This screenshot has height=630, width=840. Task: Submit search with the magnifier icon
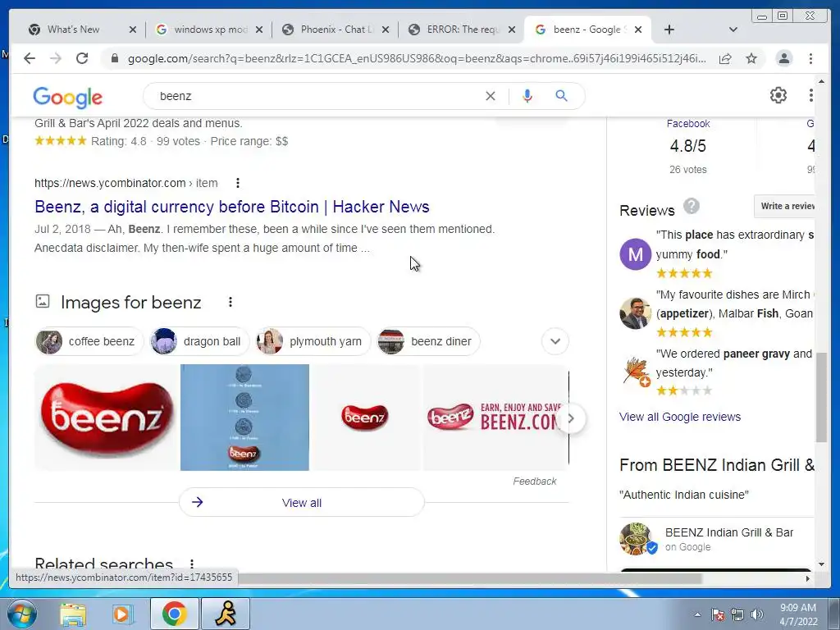click(561, 96)
